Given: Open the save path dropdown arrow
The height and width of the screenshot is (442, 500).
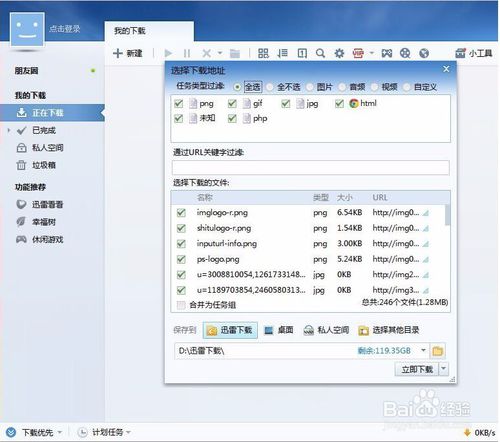Looking at the screenshot, I should pos(423,350).
